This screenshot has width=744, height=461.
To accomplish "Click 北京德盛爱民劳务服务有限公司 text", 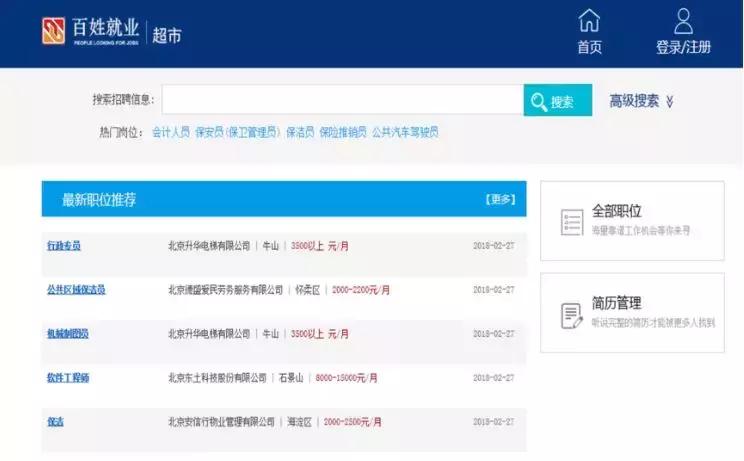I will pos(225,290).
